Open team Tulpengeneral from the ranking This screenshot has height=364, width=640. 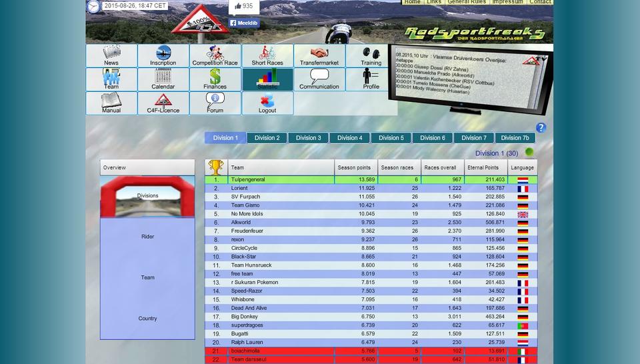[248, 179]
